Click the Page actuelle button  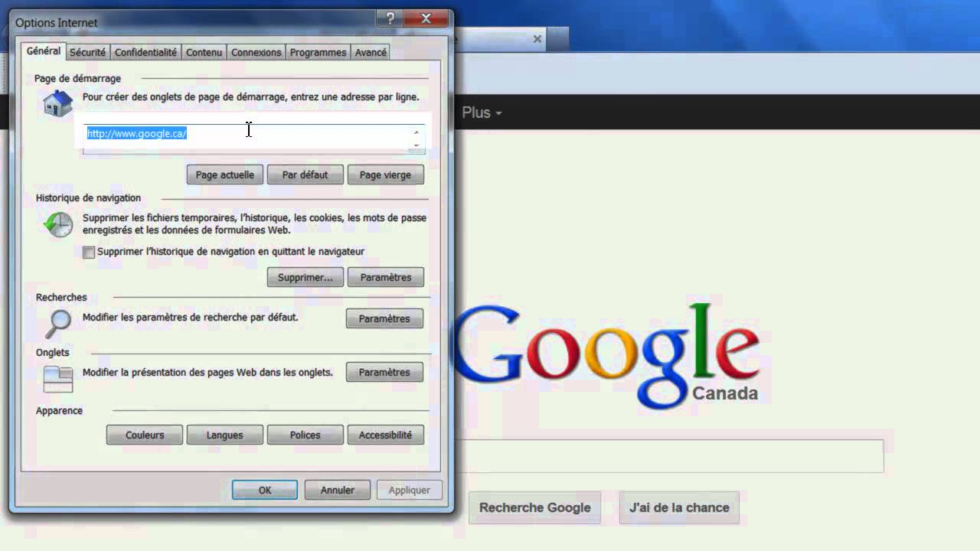point(225,174)
